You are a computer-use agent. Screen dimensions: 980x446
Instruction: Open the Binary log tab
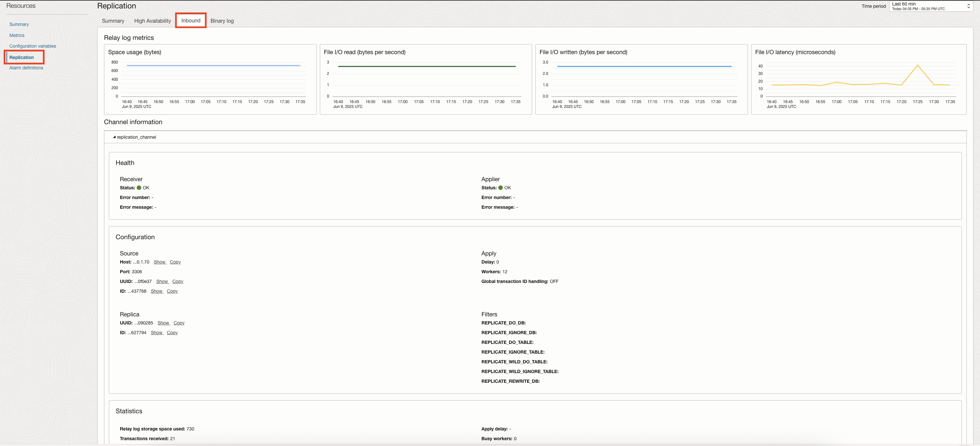click(222, 21)
